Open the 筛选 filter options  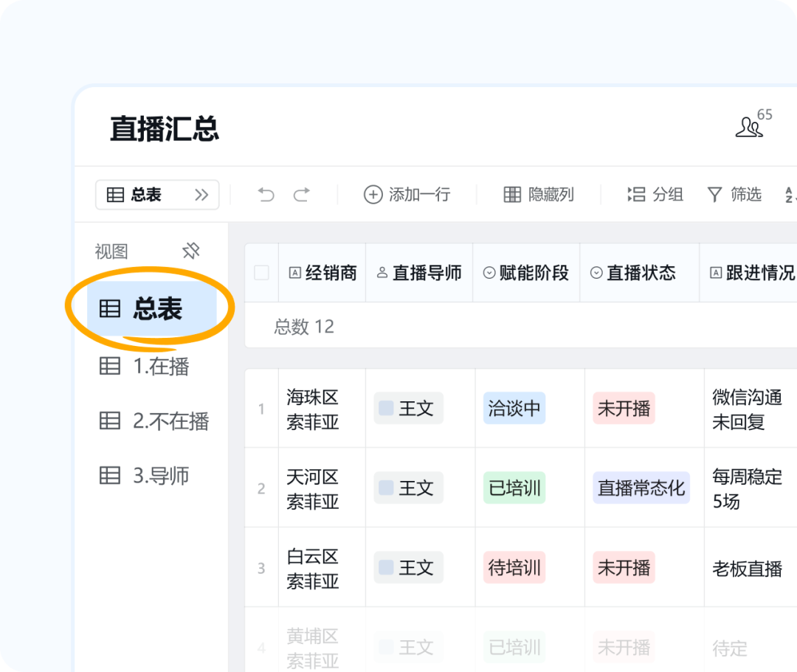(734, 195)
